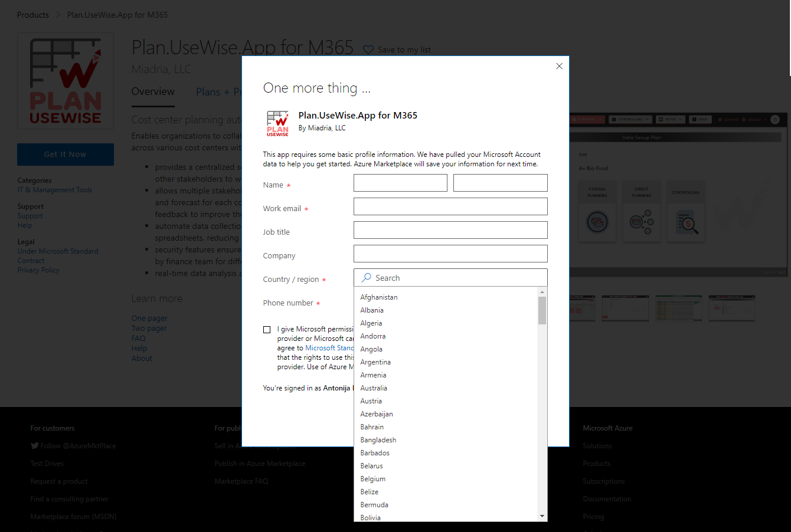791x532 pixels.
Task: Select Armenia from the country list
Action: tap(446, 375)
